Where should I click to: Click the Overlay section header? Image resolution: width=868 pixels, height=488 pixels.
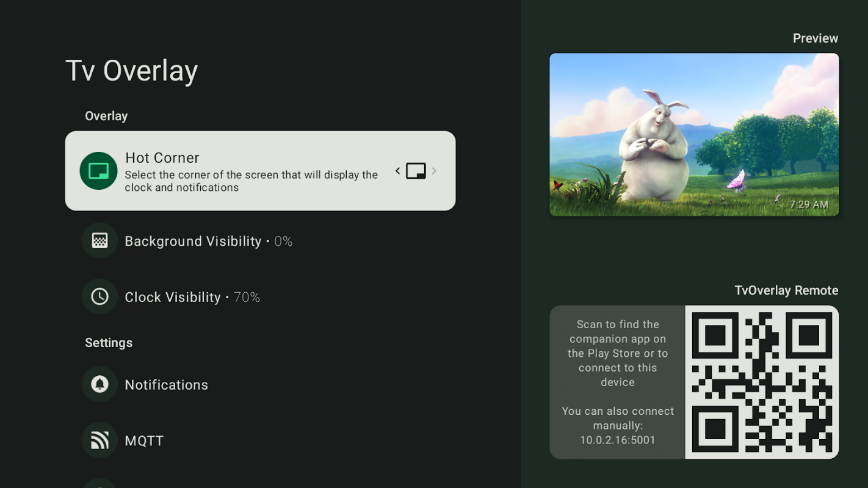click(106, 116)
